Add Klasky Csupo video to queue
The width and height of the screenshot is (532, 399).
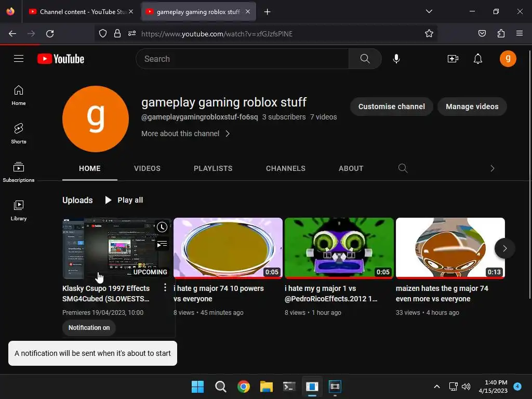162,244
